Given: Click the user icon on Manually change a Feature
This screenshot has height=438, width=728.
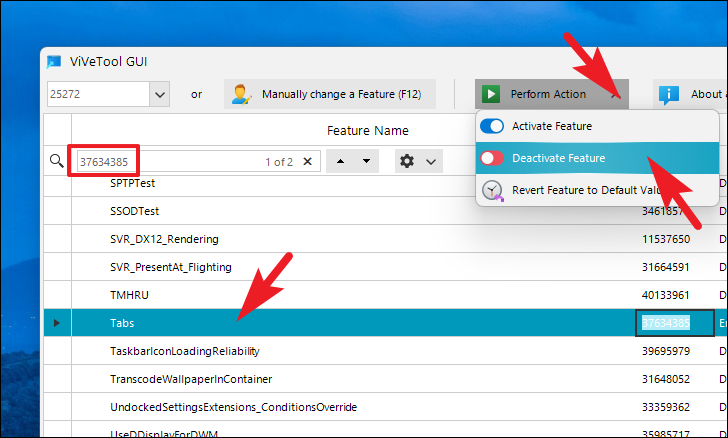Looking at the screenshot, I should (241, 94).
